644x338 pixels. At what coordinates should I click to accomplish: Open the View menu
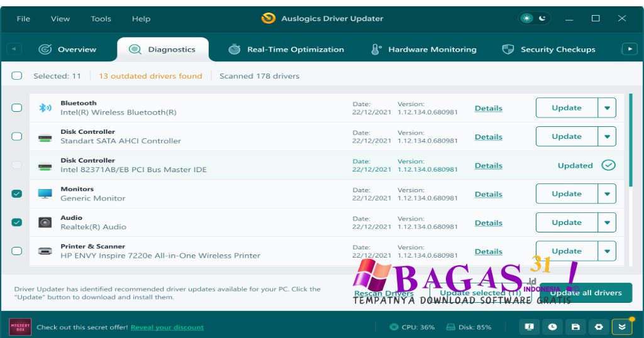tap(60, 18)
